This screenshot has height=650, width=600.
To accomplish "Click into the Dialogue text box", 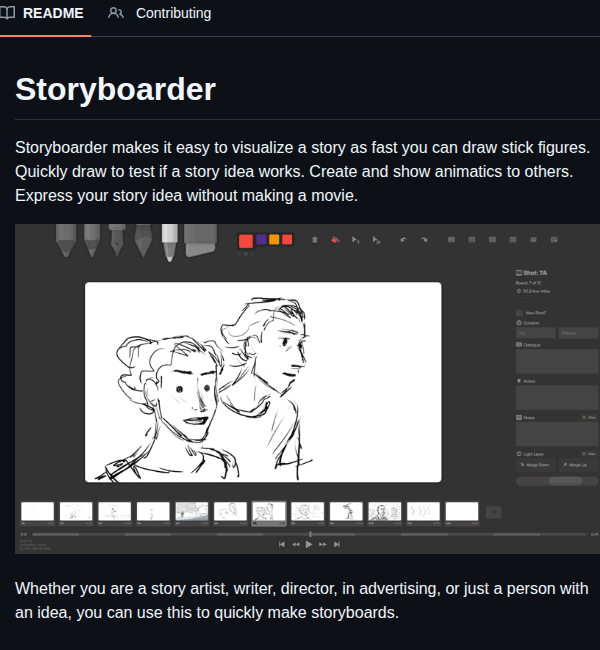I will click(x=558, y=361).
